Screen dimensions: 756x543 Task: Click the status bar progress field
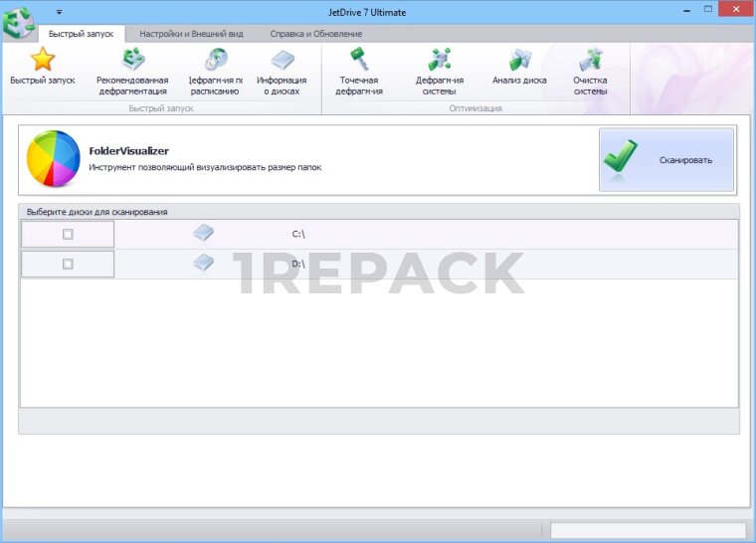648,530
